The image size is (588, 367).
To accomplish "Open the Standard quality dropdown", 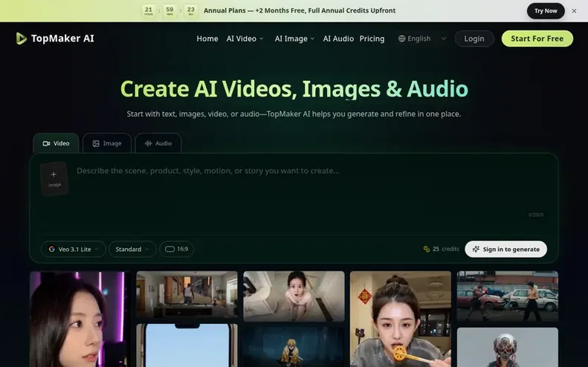I will tap(132, 249).
